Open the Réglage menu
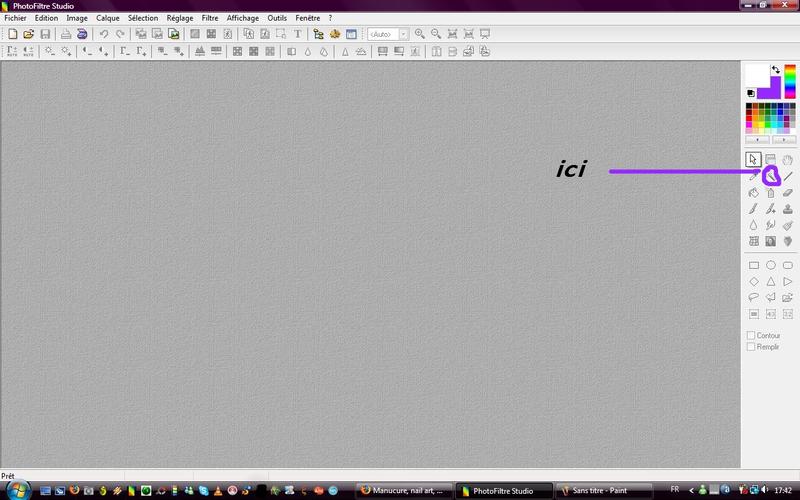 pyautogui.click(x=181, y=18)
